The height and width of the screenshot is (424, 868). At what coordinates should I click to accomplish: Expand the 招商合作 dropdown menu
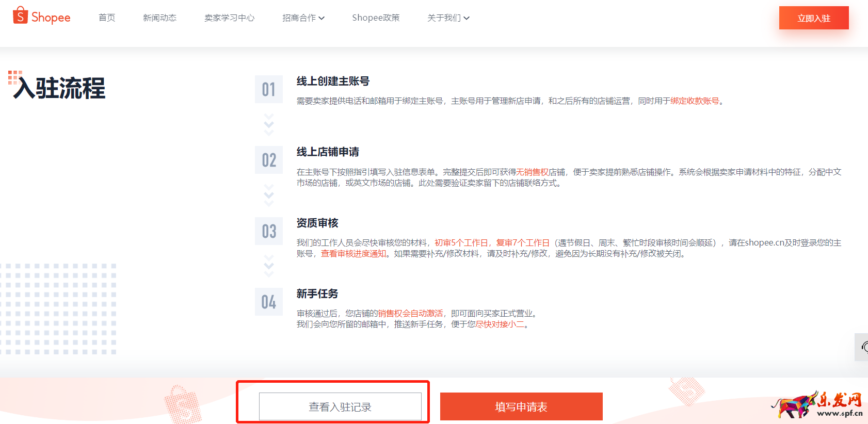click(303, 18)
